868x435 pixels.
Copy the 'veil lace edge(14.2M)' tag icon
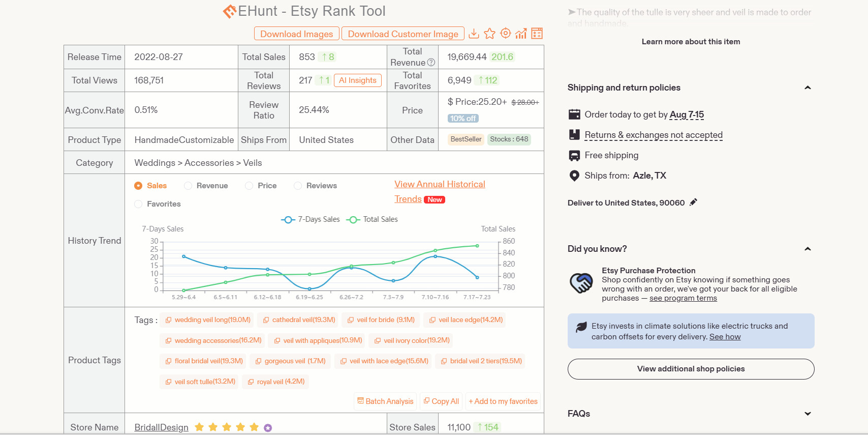tap(432, 320)
